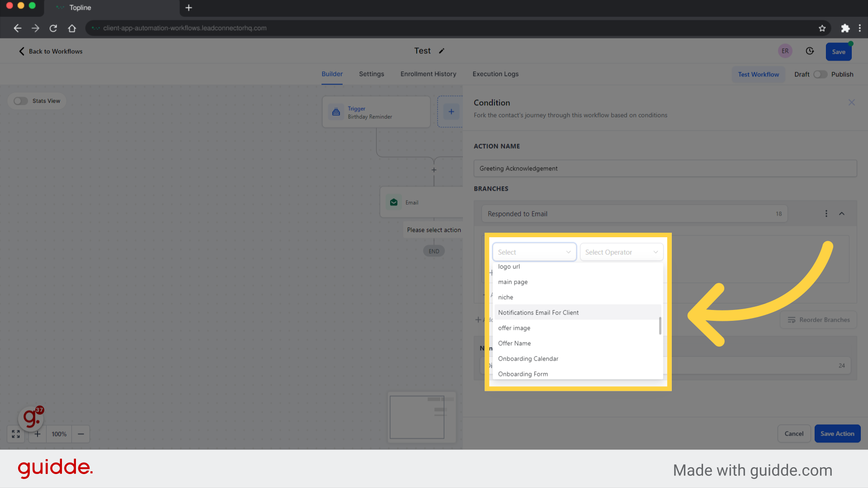Open a new browser tab
Screen dimensions: 868x488
[x=189, y=8]
